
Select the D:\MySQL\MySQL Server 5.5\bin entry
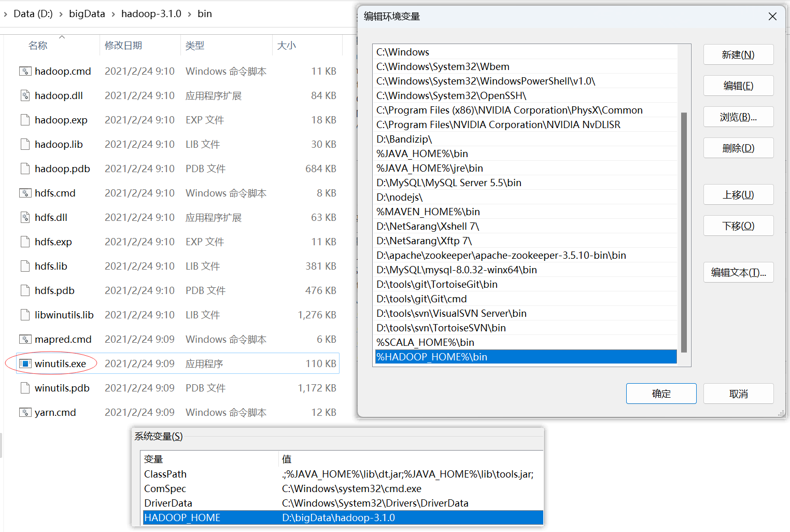click(526, 183)
